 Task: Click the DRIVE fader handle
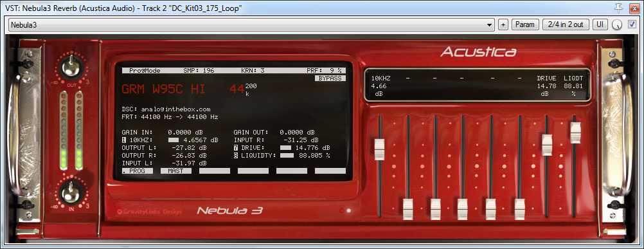pyautogui.click(x=547, y=145)
